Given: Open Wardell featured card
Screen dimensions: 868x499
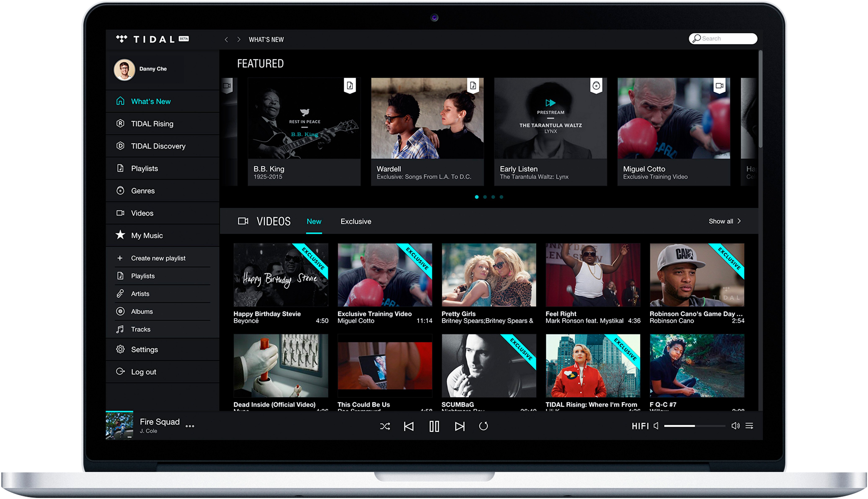Looking at the screenshot, I should (x=427, y=132).
